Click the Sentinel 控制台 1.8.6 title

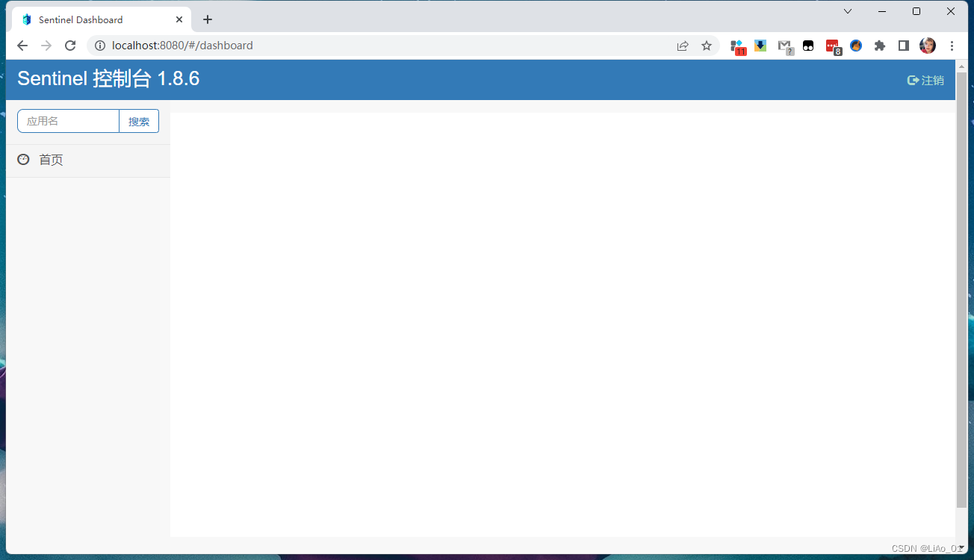pos(108,78)
